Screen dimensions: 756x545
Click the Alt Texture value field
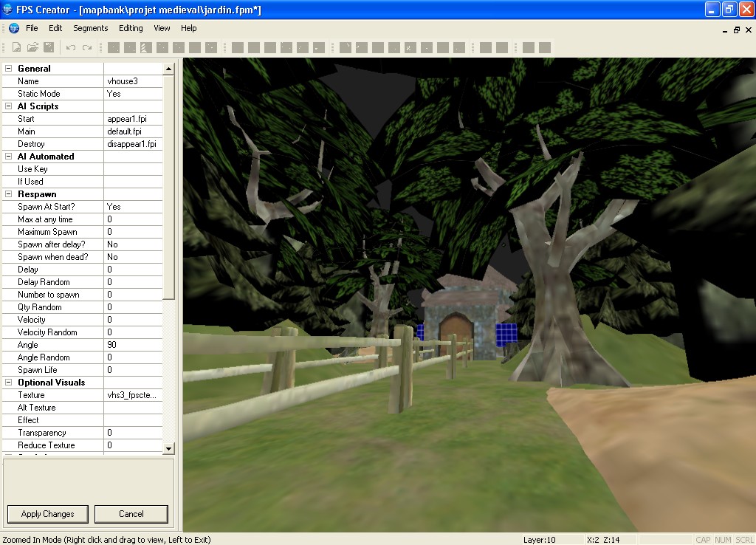(133, 408)
